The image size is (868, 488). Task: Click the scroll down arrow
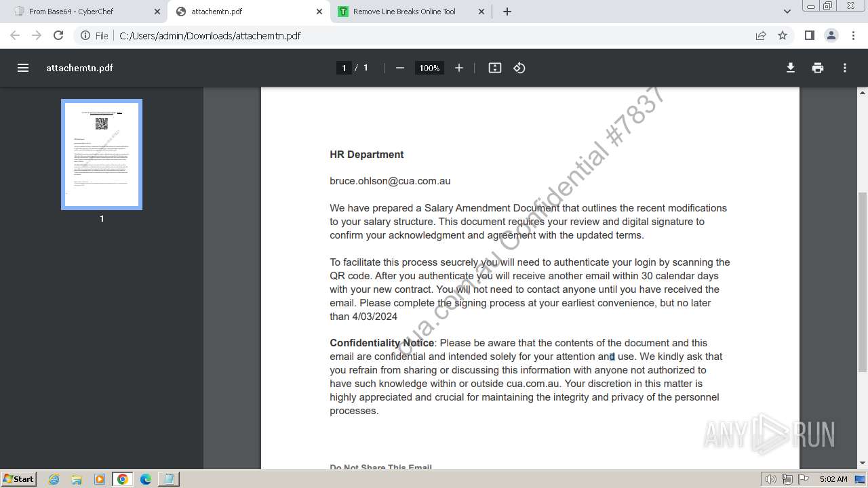point(863,464)
